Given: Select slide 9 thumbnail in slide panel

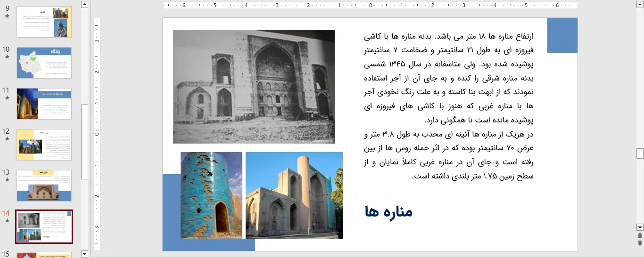Looking at the screenshot, I should click(x=44, y=22).
